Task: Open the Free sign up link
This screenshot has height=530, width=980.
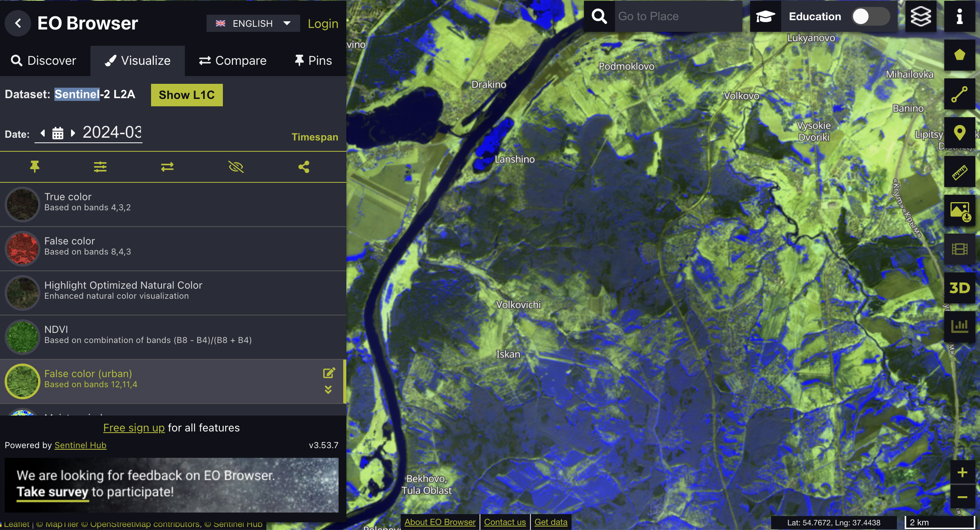Action: 134,428
